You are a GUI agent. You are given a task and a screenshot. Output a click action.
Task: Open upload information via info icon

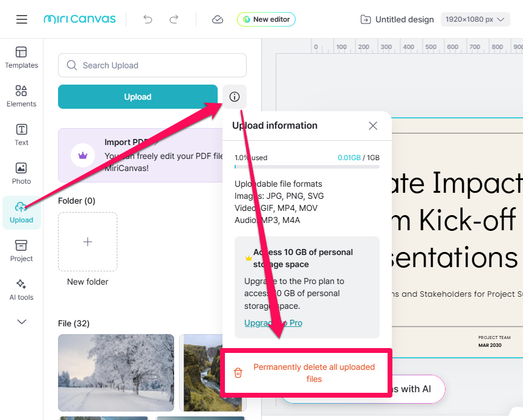pyautogui.click(x=235, y=97)
